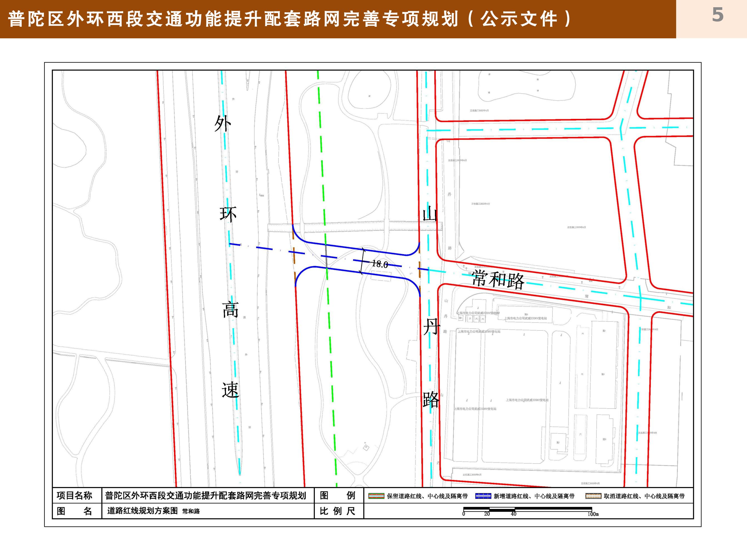The height and width of the screenshot is (560, 747).
Task: Click the 保留道路红线、中心线及隔离带 legend text
Action: click(x=427, y=496)
